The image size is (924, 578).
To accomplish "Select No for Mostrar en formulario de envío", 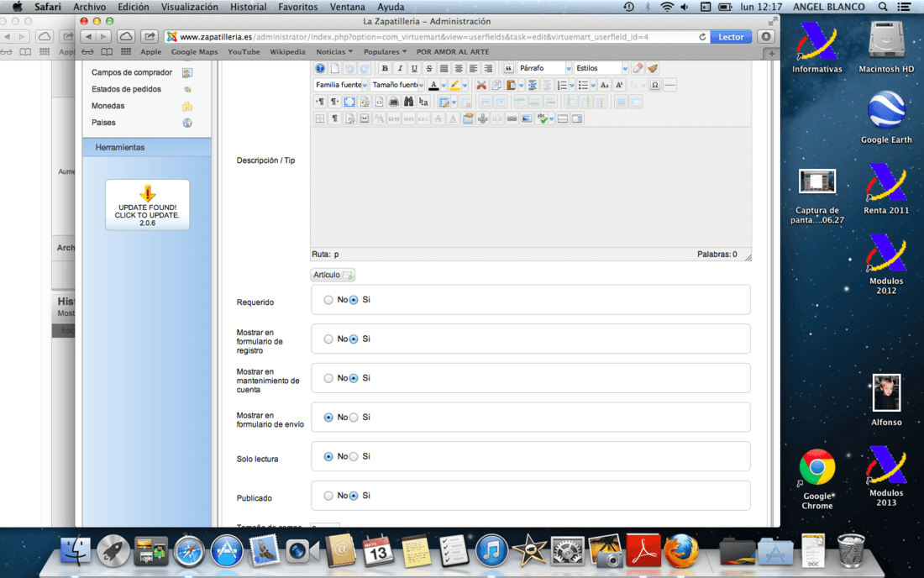I will tap(328, 418).
